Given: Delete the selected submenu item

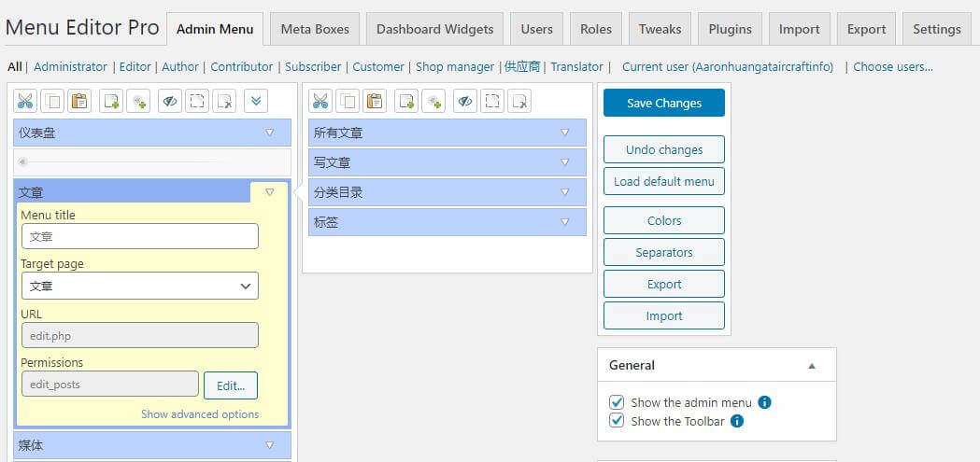Looking at the screenshot, I should coord(518,101).
